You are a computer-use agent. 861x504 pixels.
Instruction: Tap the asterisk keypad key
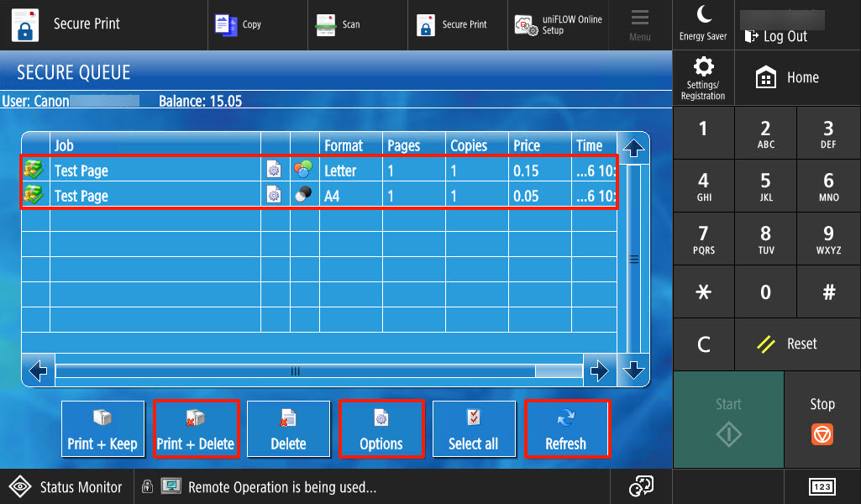pyautogui.click(x=703, y=291)
